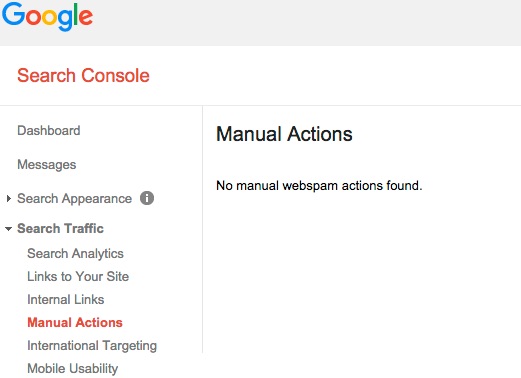This screenshot has width=521, height=378.
Task: Click the Google logo
Action: click(x=47, y=16)
